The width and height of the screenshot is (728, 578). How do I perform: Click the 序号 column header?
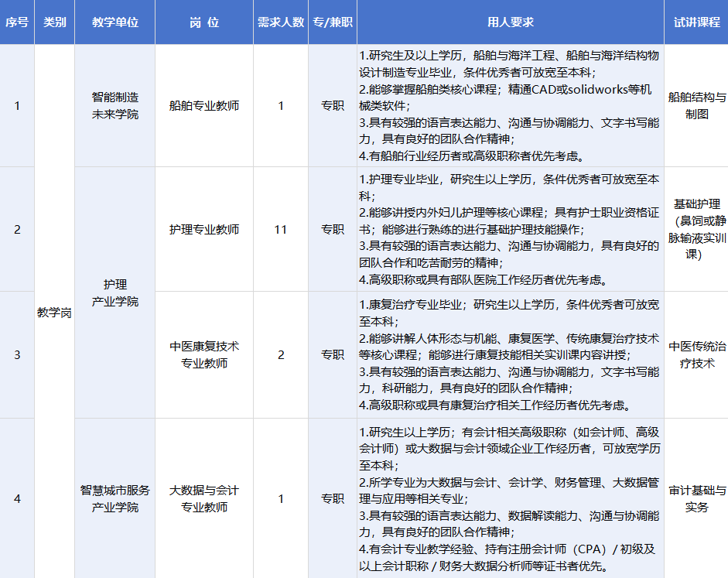click(x=17, y=22)
